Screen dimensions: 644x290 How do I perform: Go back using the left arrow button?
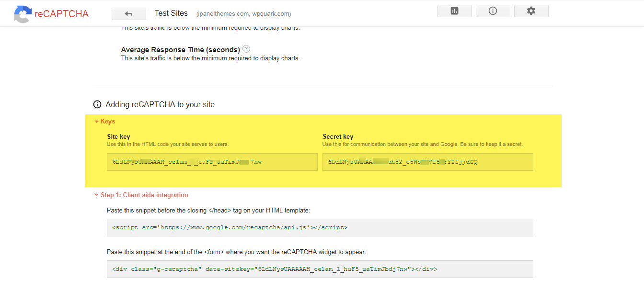pos(128,14)
